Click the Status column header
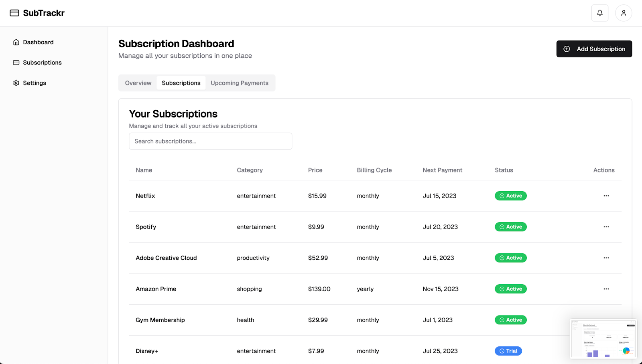 tap(504, 170)
